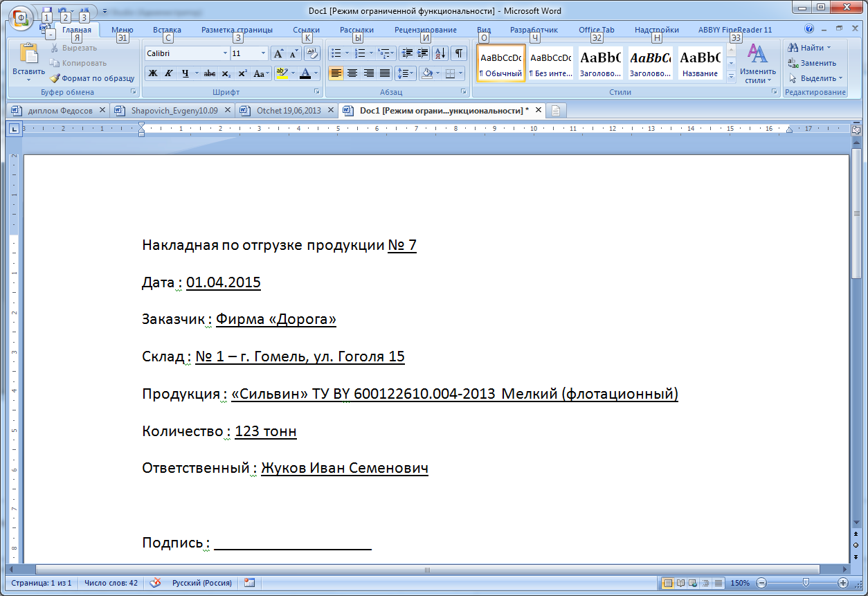
Task: Toggle underline (Ч) formatting
Action: (x=185, y=73)
